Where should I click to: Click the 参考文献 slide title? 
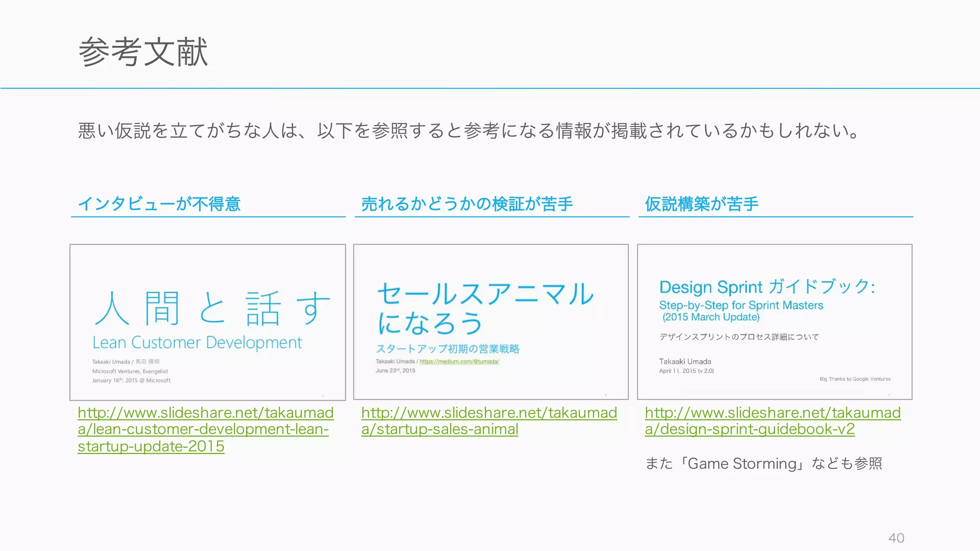(143, 52)
